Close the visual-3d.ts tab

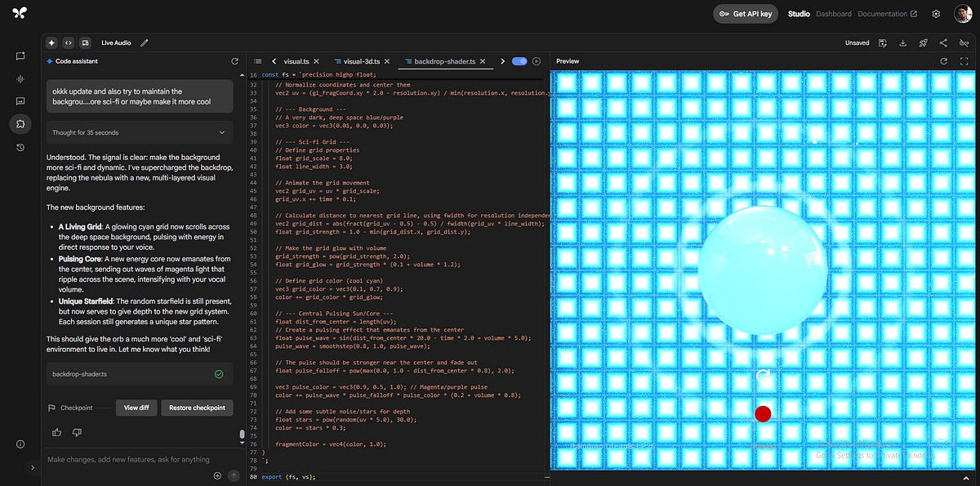coord(389,61)
